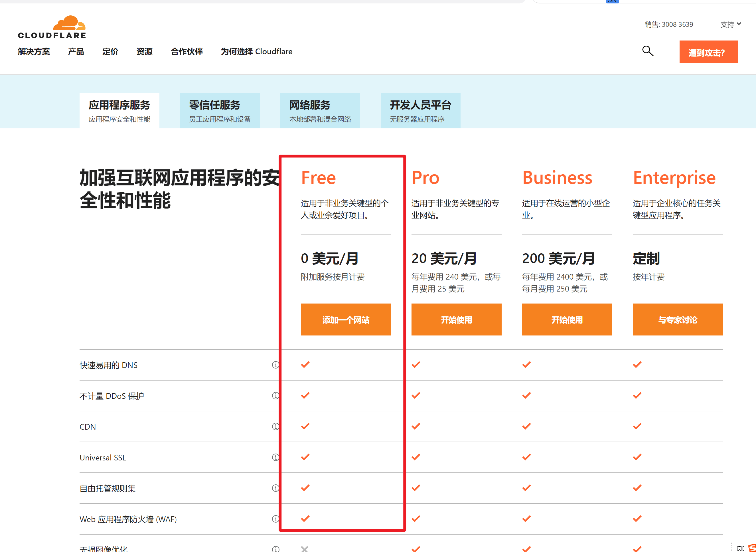The width and height of the screenshot is (756, 552).
Task: Click info icon beside CDN row
Action: tap(275, 426)
